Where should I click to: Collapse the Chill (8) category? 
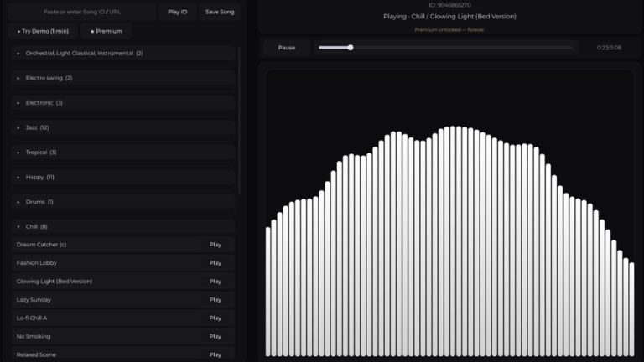[x=123, y=226]
